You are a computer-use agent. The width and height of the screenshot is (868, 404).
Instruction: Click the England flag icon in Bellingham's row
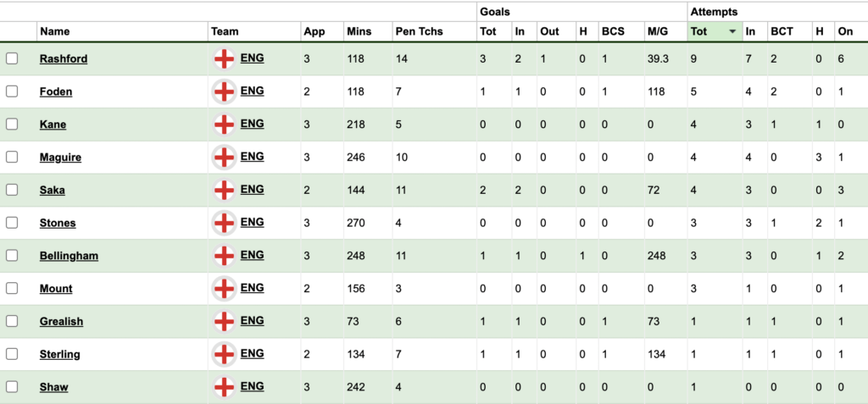[x=224, y=256]
